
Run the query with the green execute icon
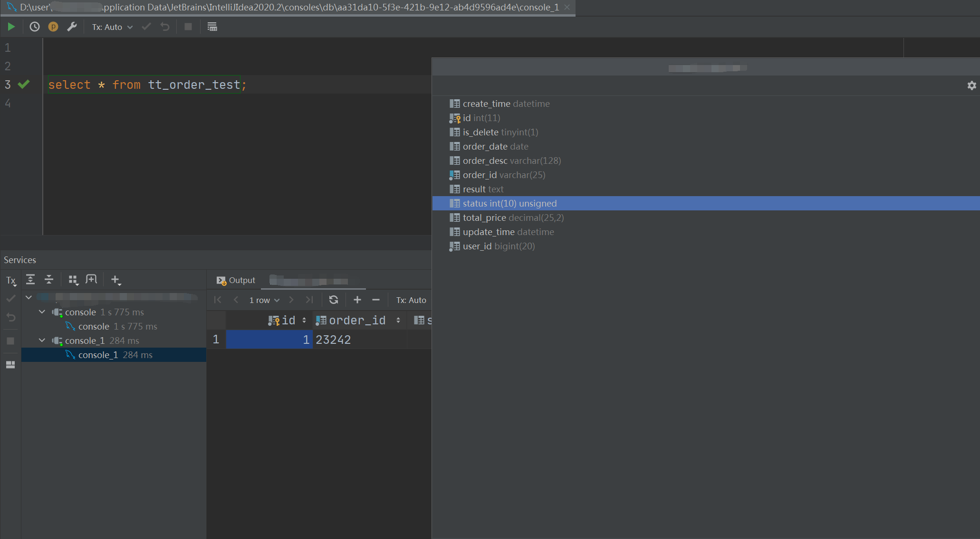[x=11, y=27]
